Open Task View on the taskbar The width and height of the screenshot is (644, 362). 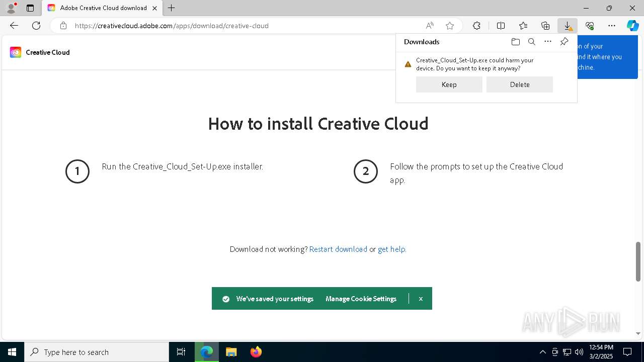[x=181, y=352]
